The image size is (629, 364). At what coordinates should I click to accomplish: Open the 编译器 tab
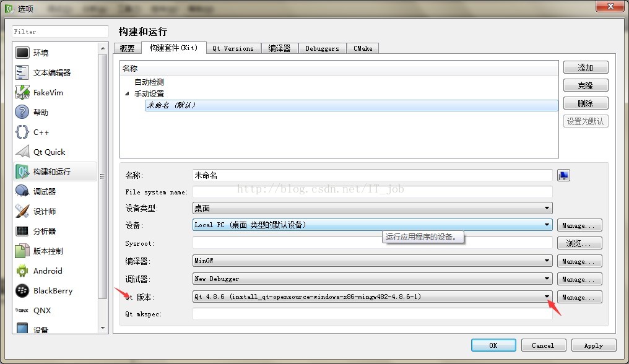(279, 48)
